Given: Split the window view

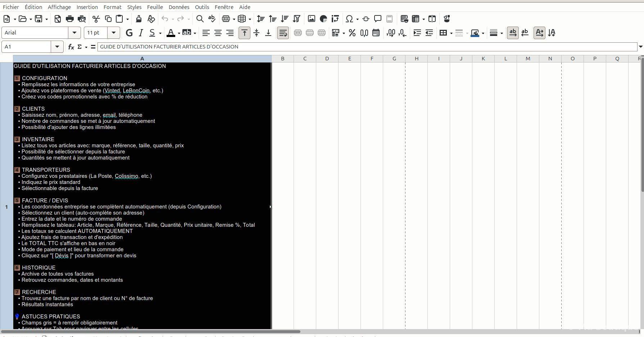Looking at the screenshot, I should (x=432, y=19).
